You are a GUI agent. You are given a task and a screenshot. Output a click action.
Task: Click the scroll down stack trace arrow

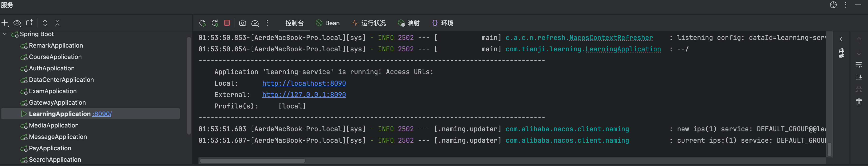point(859,52)
